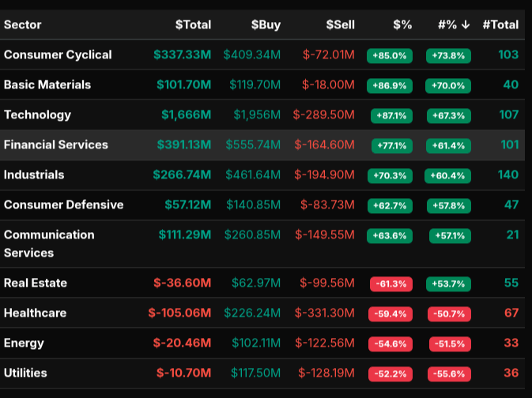Click the Sector column header

tap(23, 24)
